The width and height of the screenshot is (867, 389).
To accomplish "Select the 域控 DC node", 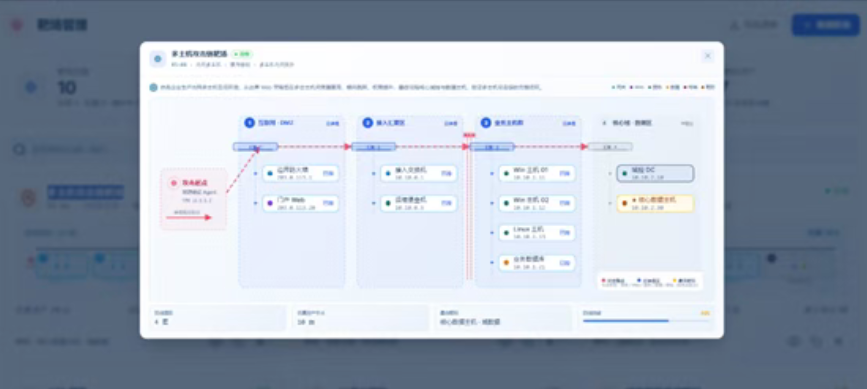I will tap(655, 174).
